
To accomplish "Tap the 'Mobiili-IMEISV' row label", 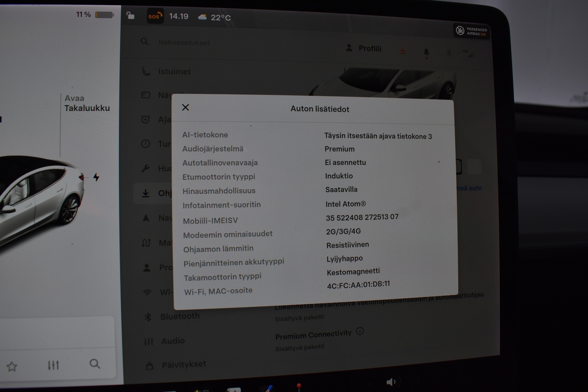I will pyautogui.click(x=211, y=221).
